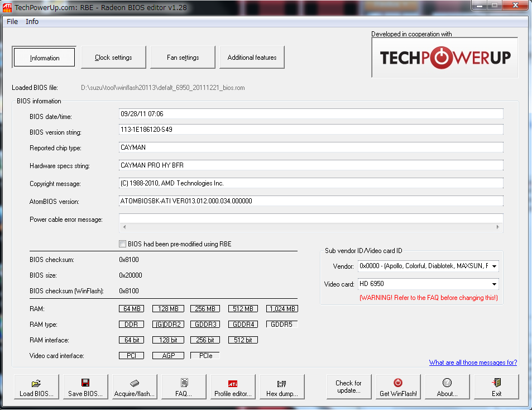Select the AGP video card interface indicator
532x410 pixels.
click(x=168, y=355)
